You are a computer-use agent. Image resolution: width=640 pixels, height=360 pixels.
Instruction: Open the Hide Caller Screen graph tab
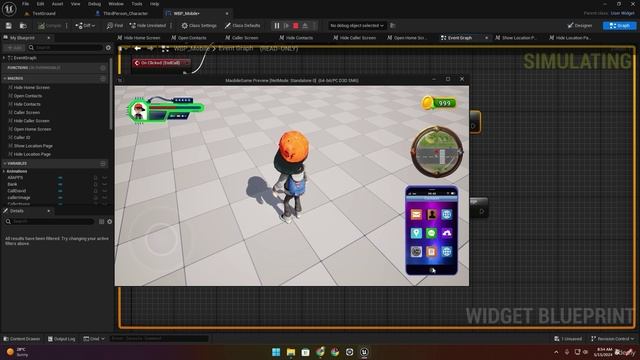click(x=354, y=38)
